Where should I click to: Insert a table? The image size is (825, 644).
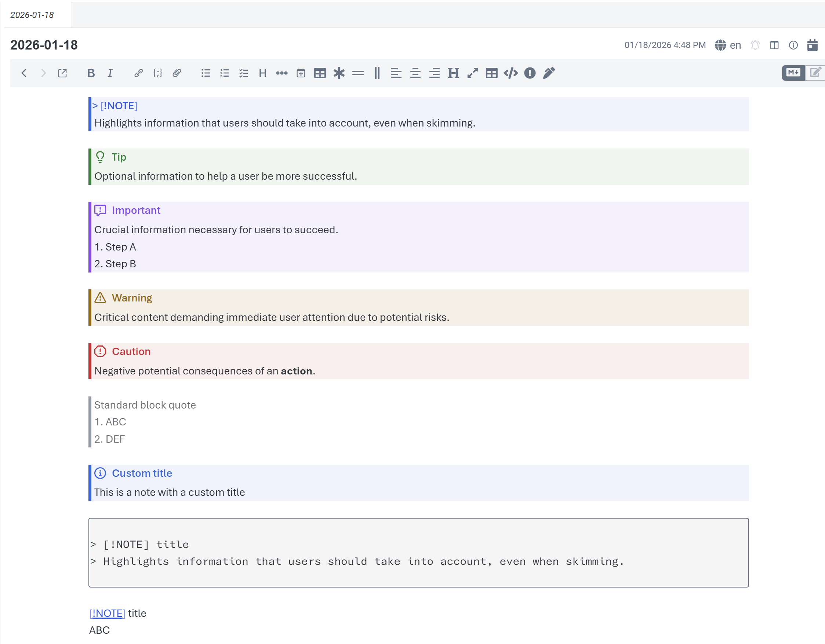coord(320,73)
